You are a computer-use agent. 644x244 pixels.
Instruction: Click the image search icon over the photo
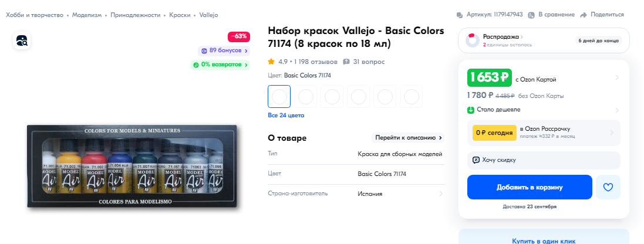(22, 40)
